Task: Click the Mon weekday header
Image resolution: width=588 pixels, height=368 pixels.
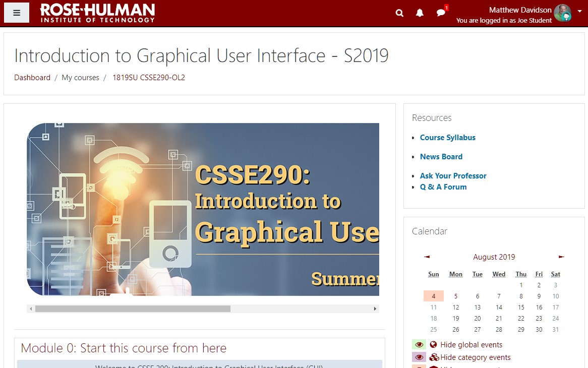Action: 456,274
